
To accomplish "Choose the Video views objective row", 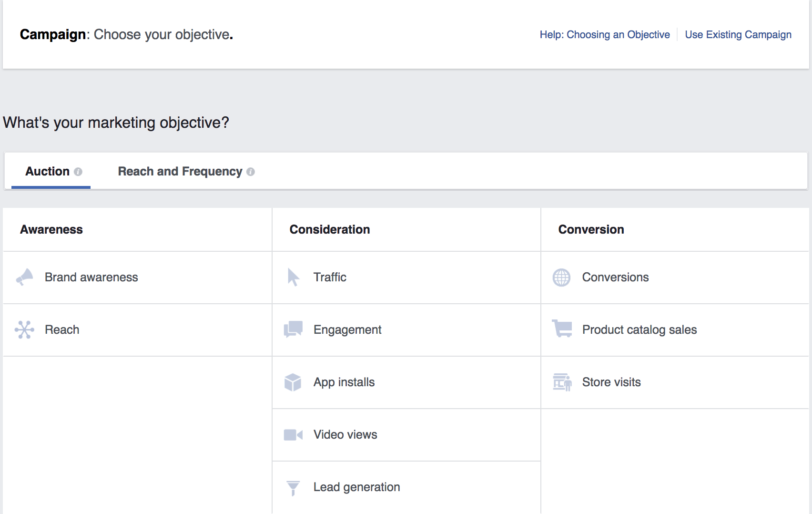I will [x=345, y=434].
